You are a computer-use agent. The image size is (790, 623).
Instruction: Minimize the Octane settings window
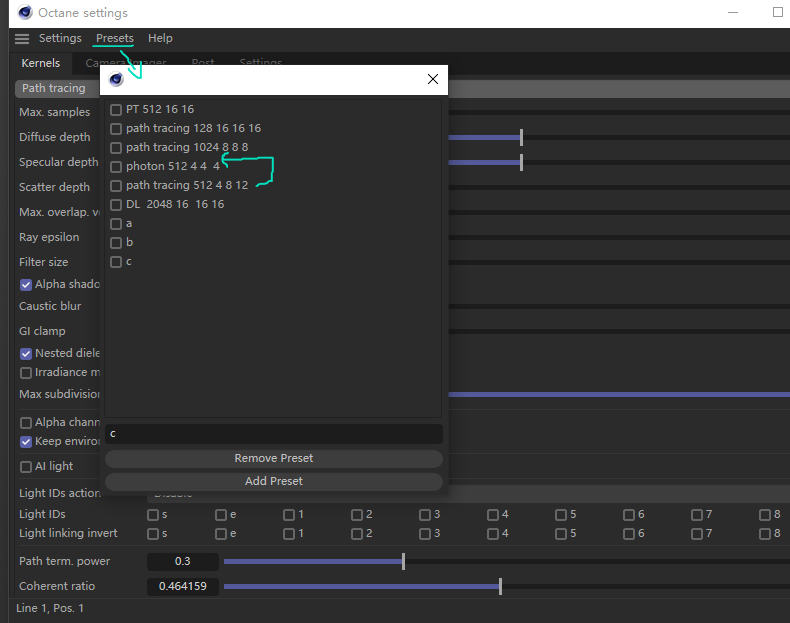tap(733, 13)
